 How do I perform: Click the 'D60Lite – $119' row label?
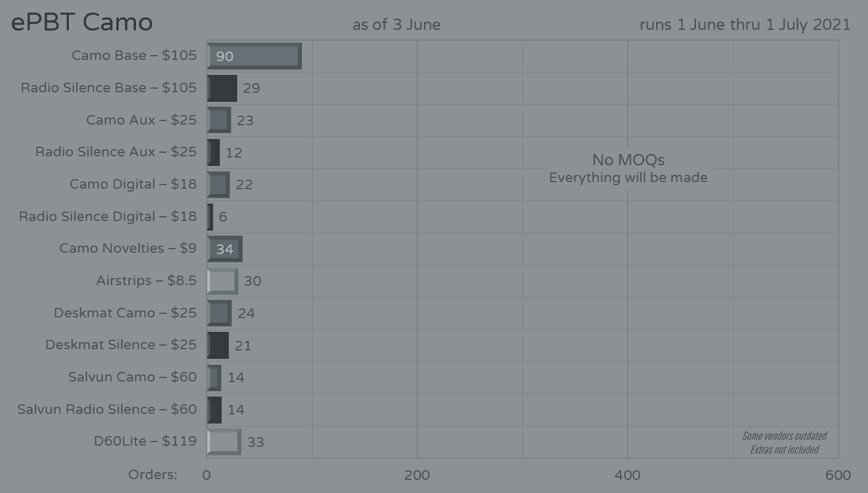pos(145,441)
